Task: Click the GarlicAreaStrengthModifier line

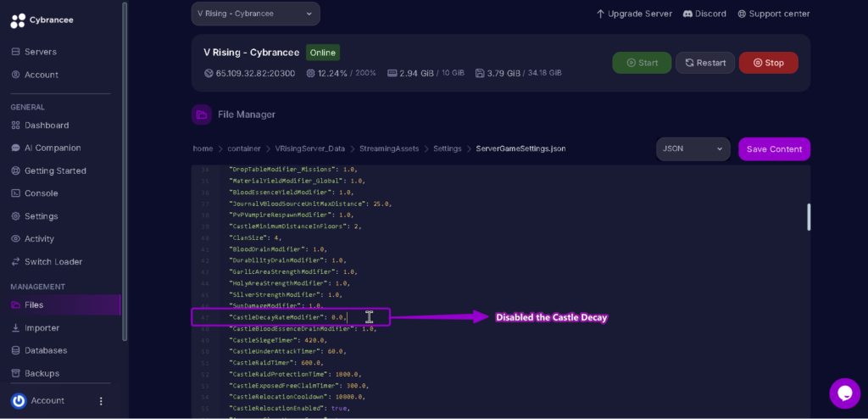Action: [292, 272]
